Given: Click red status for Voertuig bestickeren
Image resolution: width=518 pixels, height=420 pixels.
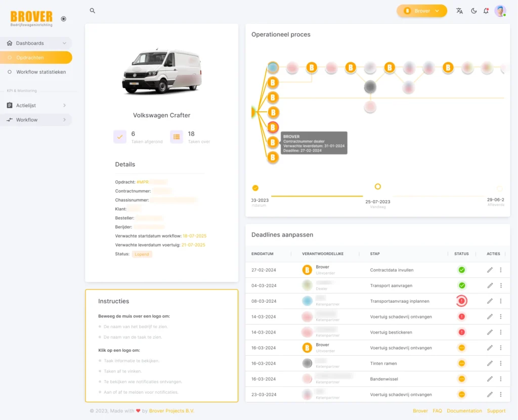Looking at the screenshot, I should [x=461, y=332].
